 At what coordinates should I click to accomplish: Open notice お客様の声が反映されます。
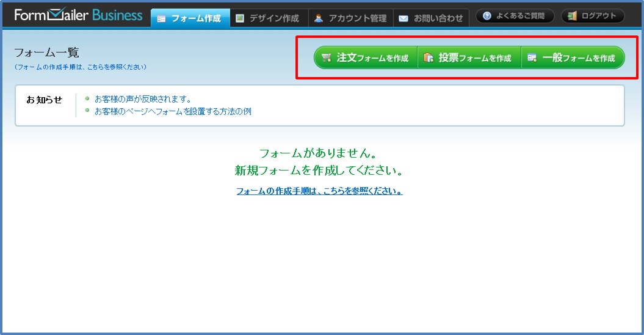(x=143, y=99)
